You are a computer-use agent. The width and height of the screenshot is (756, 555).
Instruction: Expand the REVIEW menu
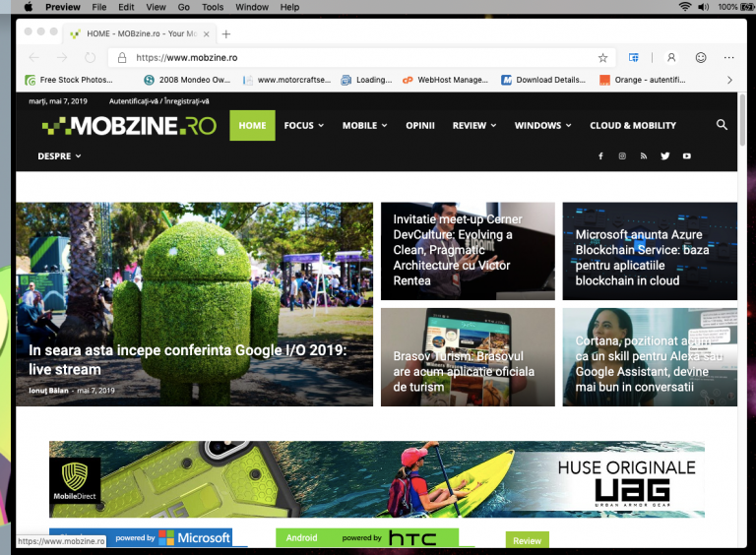pos(474,126)
